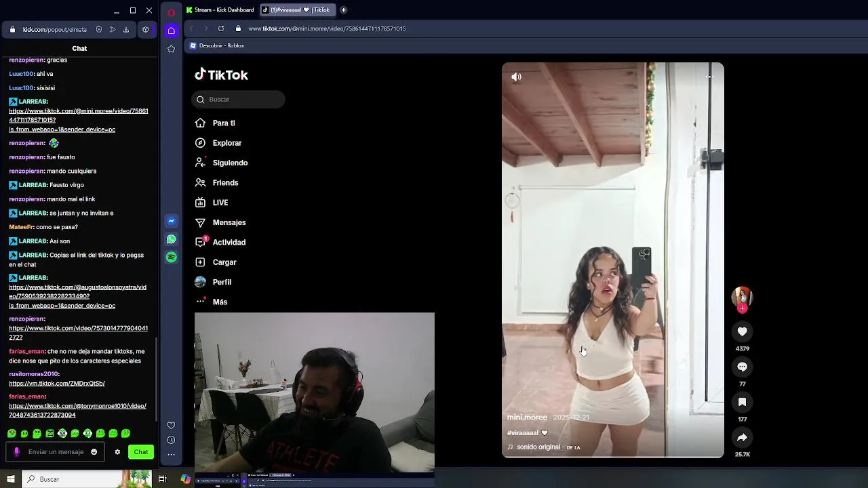Open the Descubrir - Roblox bookmark

pos(217,45)
